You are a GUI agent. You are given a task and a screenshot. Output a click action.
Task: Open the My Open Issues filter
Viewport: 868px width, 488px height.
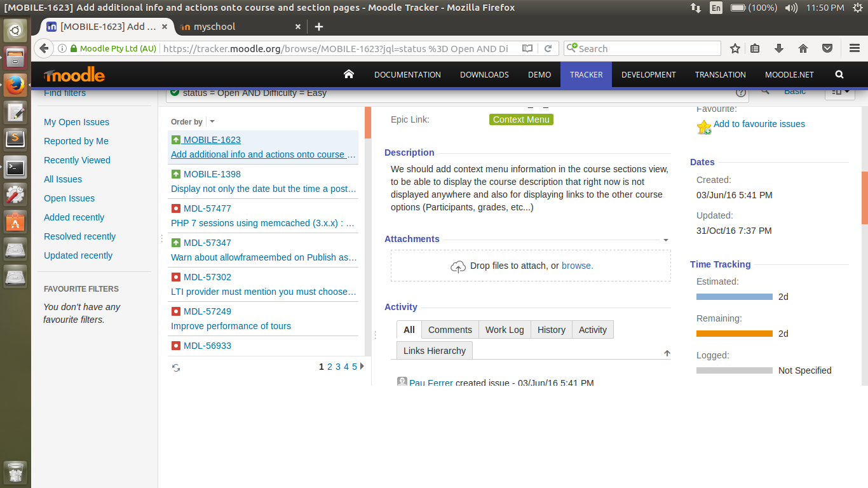coord(76,122)
